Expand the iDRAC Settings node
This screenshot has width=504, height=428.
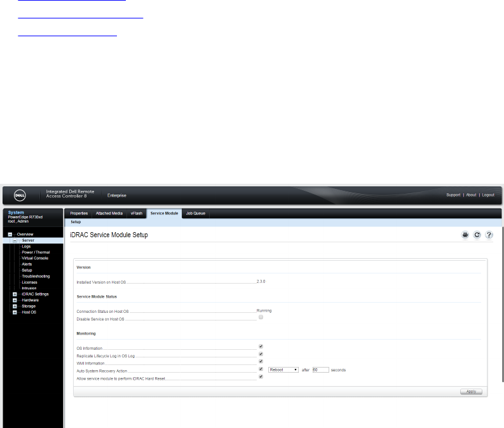15,294
